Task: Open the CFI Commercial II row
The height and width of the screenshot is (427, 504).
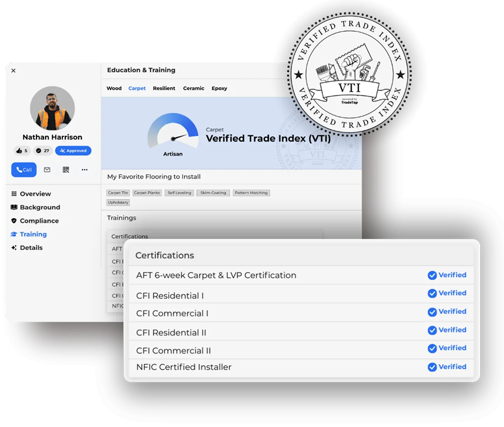Action: pyautogui.click(x=301, y=349)
